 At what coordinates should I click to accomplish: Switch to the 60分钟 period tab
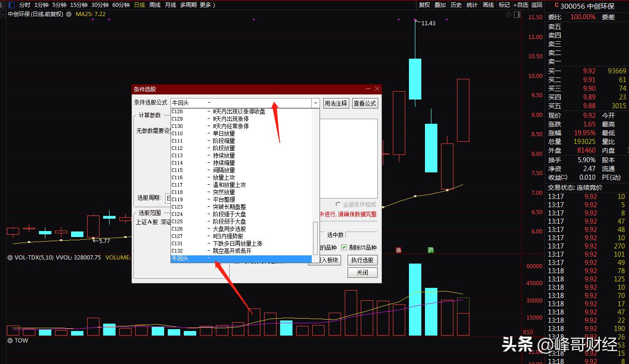(121, 5)
